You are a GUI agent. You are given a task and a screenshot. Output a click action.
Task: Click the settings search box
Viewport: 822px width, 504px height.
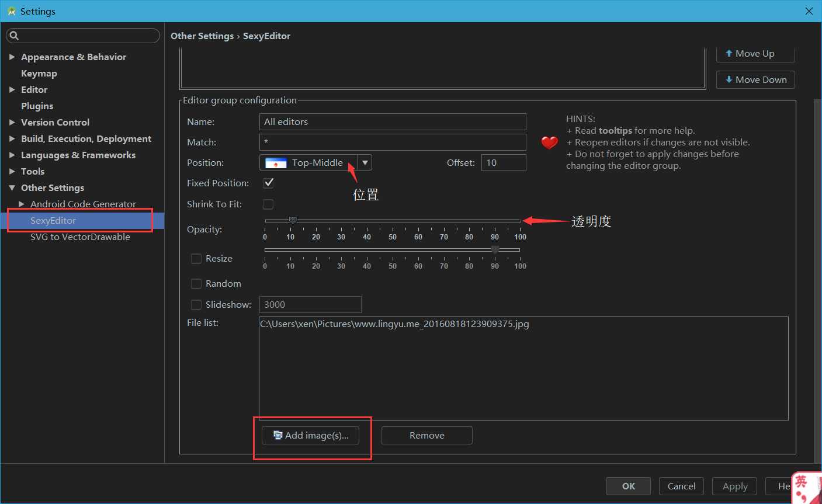(83, 36)
